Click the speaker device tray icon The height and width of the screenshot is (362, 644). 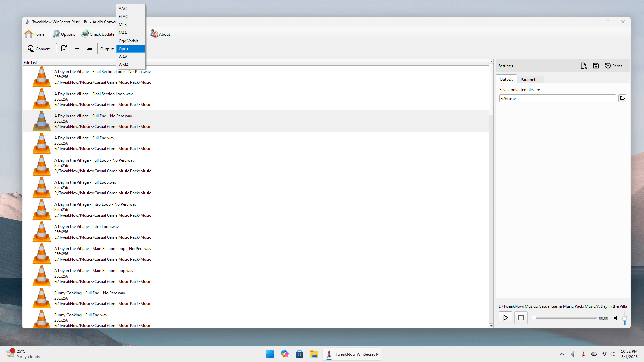pos(573,354)
